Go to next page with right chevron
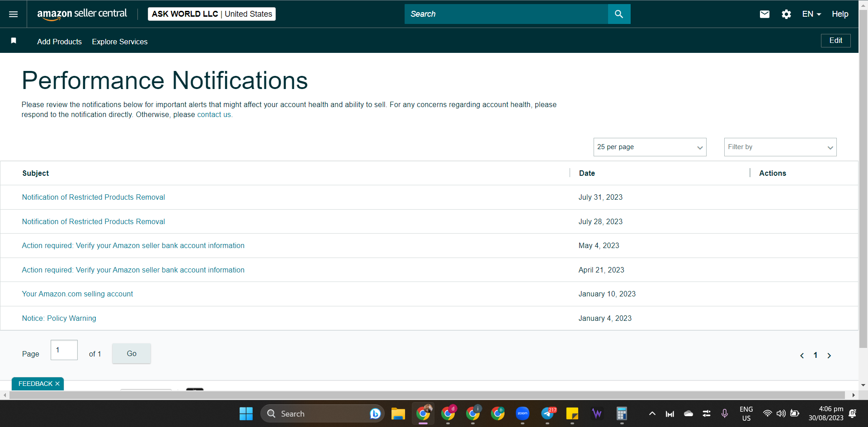 point(829,356)
